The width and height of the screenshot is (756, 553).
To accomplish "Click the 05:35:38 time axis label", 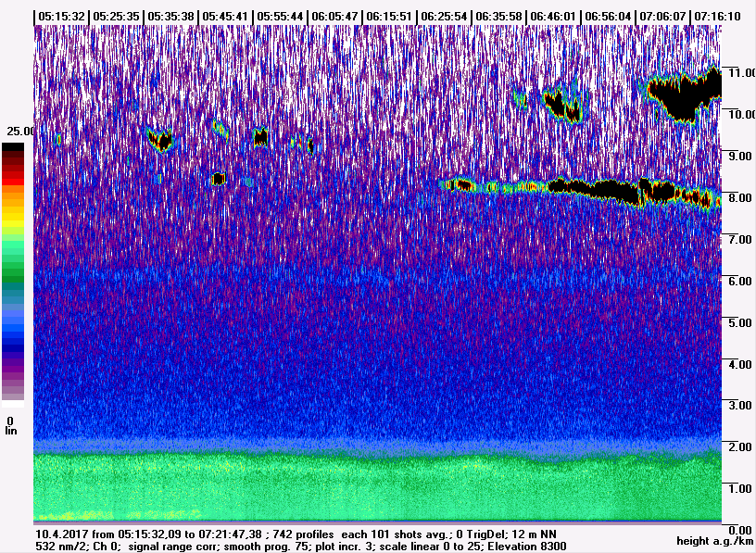I will [x=170, y=17].
